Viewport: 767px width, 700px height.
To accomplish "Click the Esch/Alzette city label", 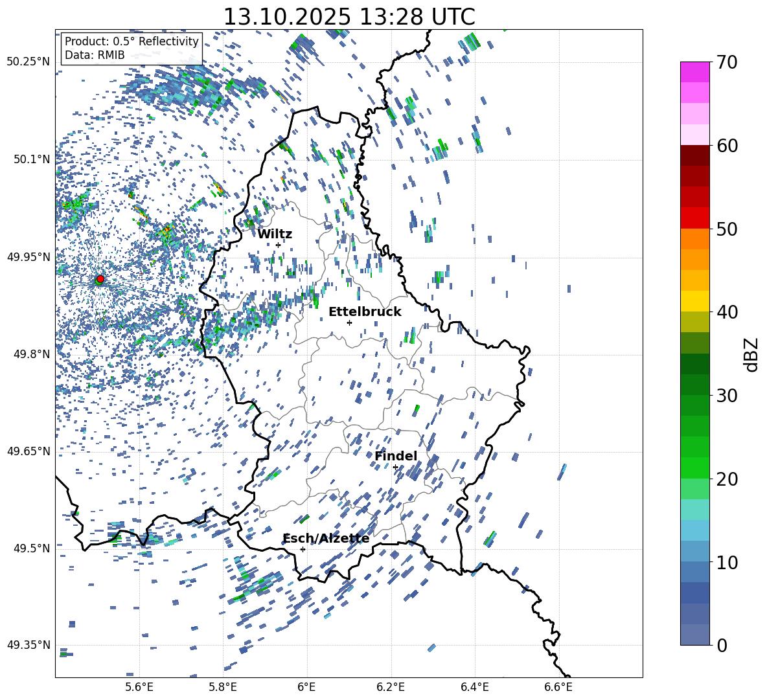I will 326,539.
